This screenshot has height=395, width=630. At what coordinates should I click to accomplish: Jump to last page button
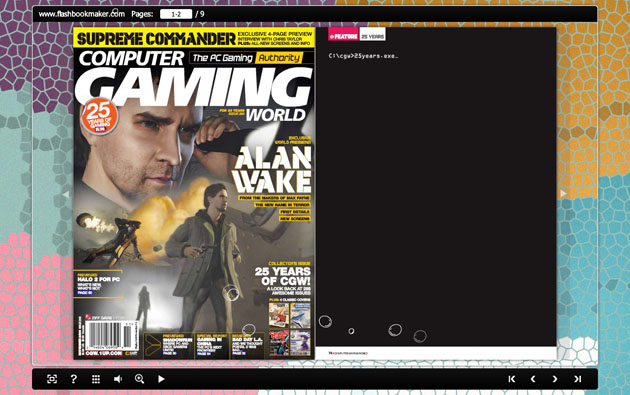[577, 379]
